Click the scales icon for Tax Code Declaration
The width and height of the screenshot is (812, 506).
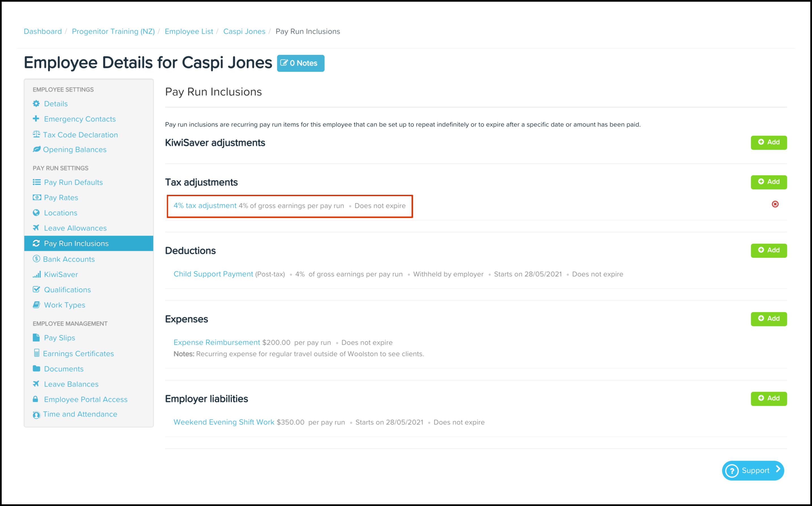pyautogui.click(x=36, y=134)
